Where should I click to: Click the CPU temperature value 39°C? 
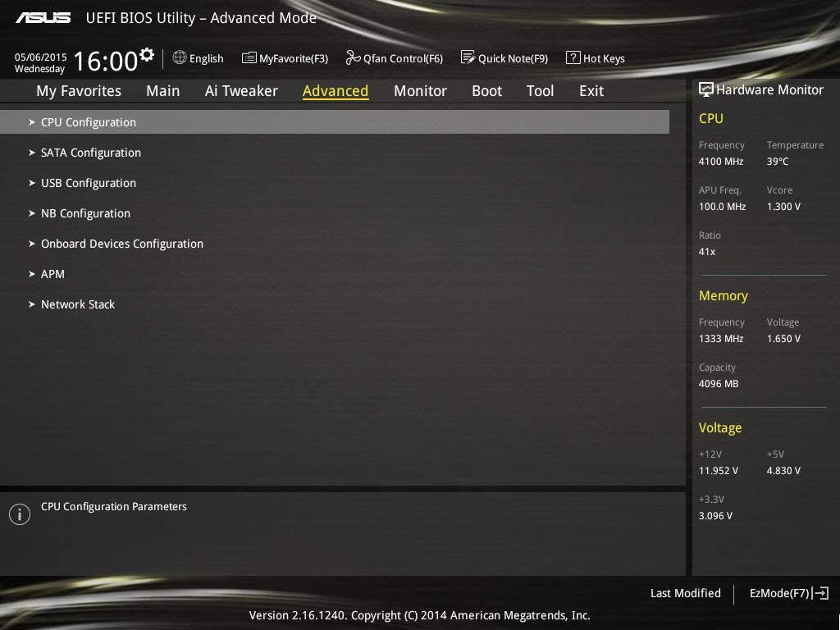coord(778,162)
